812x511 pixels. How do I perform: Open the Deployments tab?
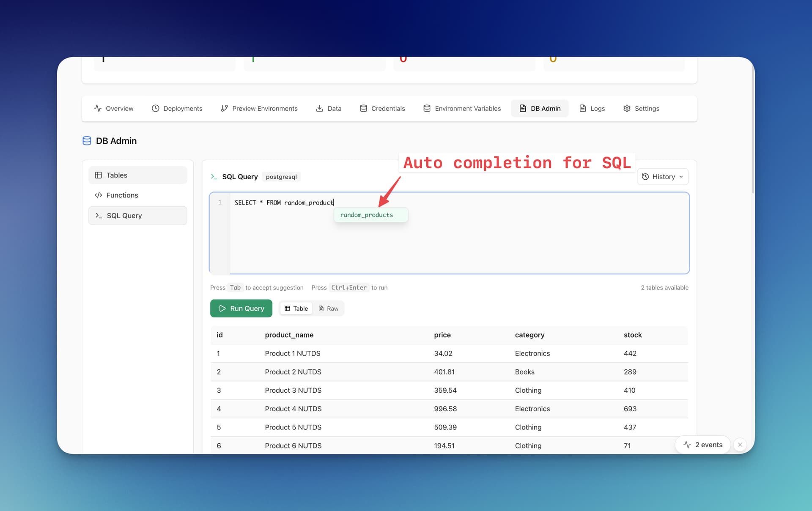tap(177, 108)
